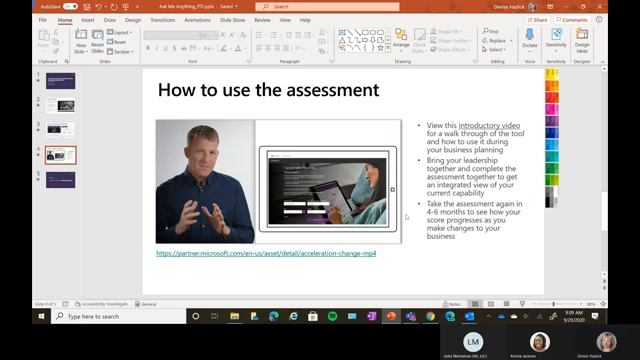Click the Increase Font Size icon
640x360 pixels.
[223, 35]
